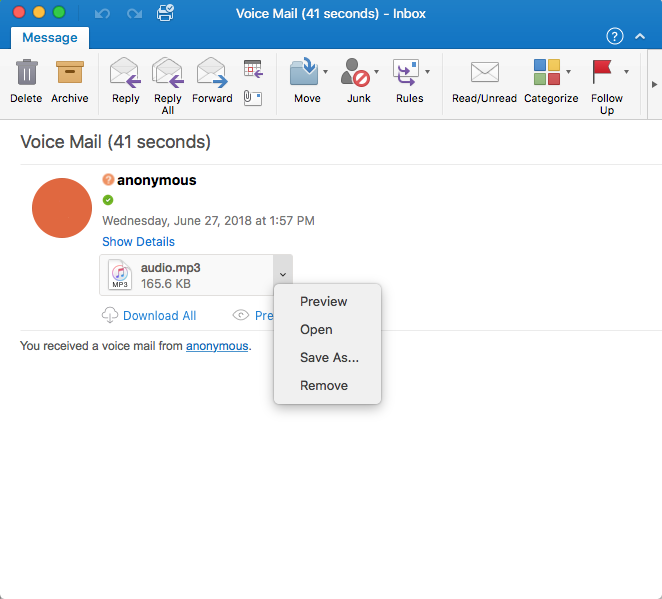This screenshot has width=662, height=599.
Task: Click the anonymous sender link in body
Action: [x=217, y=346]
